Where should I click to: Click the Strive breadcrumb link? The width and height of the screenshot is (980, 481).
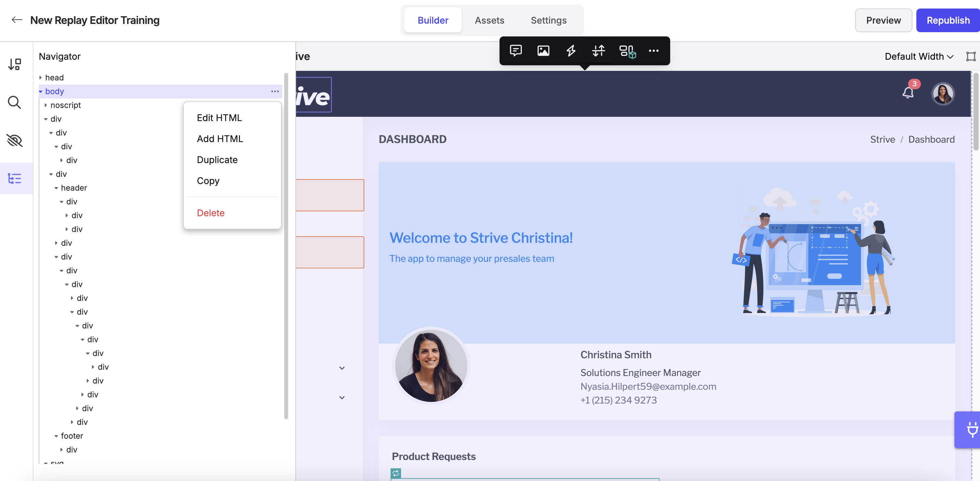click(x=882, y=139)
